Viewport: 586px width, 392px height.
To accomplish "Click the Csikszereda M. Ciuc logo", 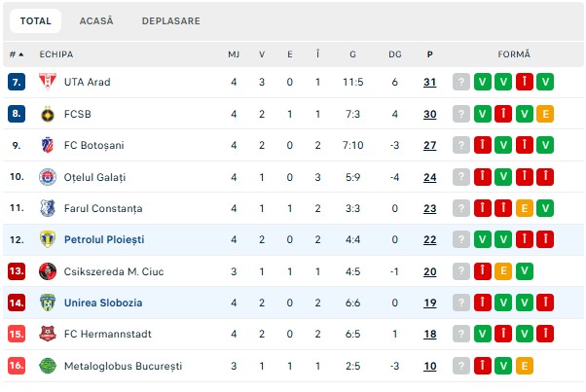I will tap(47, 271).
